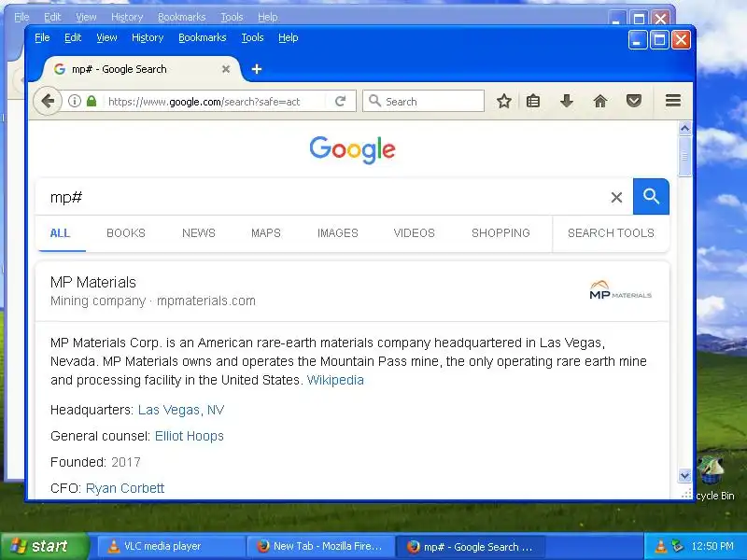Click the green padlock security icon
This screenshot has height=560, width=747.
(x=92, y=101)
